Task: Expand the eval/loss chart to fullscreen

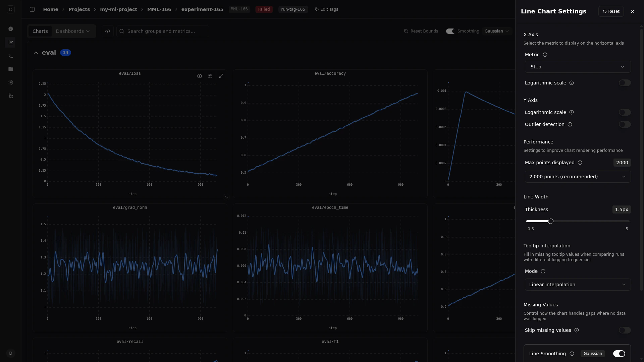Action: (221, 76)
